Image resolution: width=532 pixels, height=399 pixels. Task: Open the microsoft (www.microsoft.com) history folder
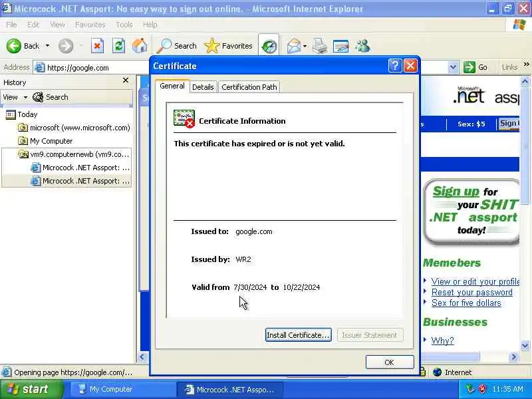(x=74, y=128)
